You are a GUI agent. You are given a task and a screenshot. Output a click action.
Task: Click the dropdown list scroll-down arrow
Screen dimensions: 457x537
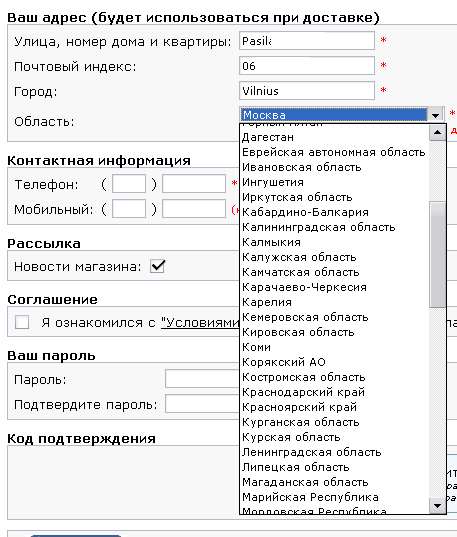[437, 505]
